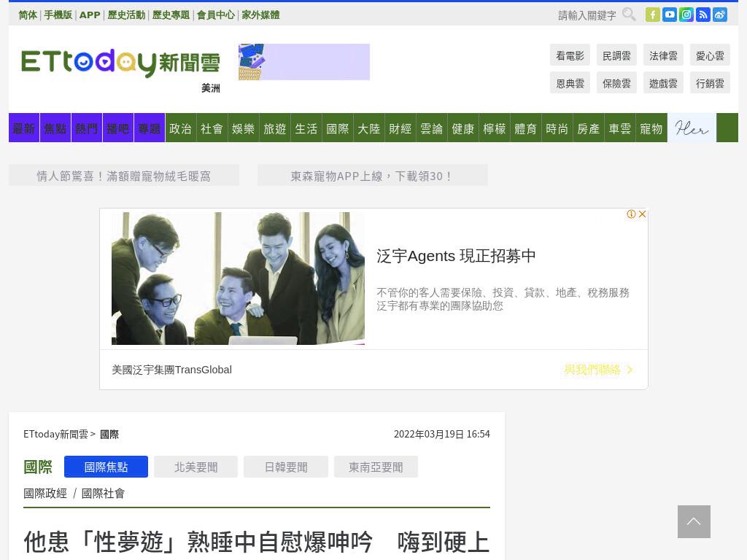
Task: Click the search magnifier icon
Action: click(629, 15)
